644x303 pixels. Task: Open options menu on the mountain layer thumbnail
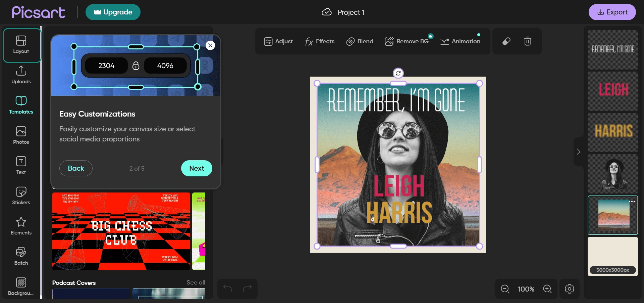pos(633,202)
